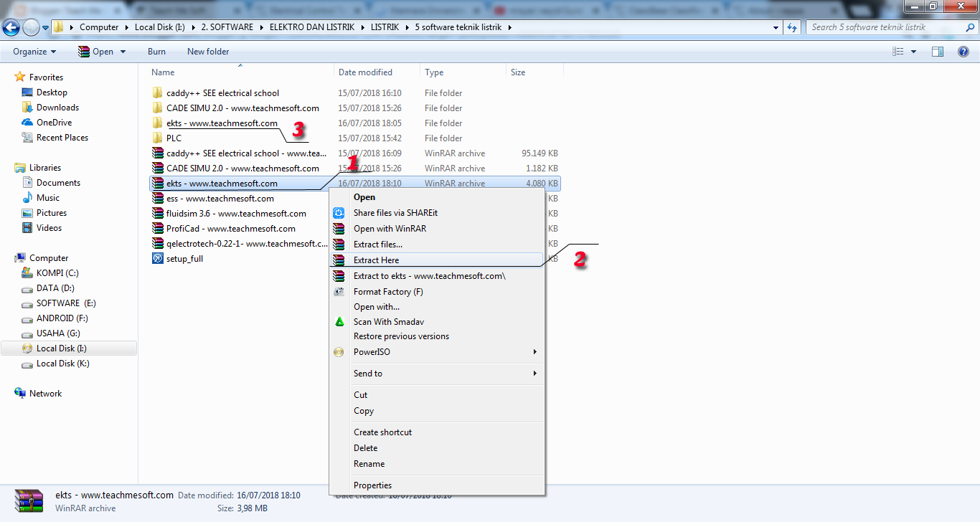
Task: Open drive ANDROID (F:)
Action: [62, 318]
